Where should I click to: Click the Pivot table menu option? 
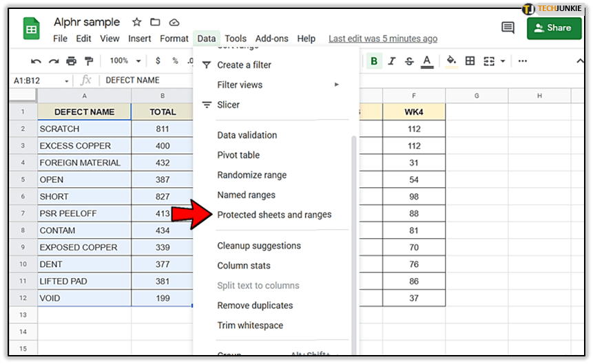coord(238,155)
